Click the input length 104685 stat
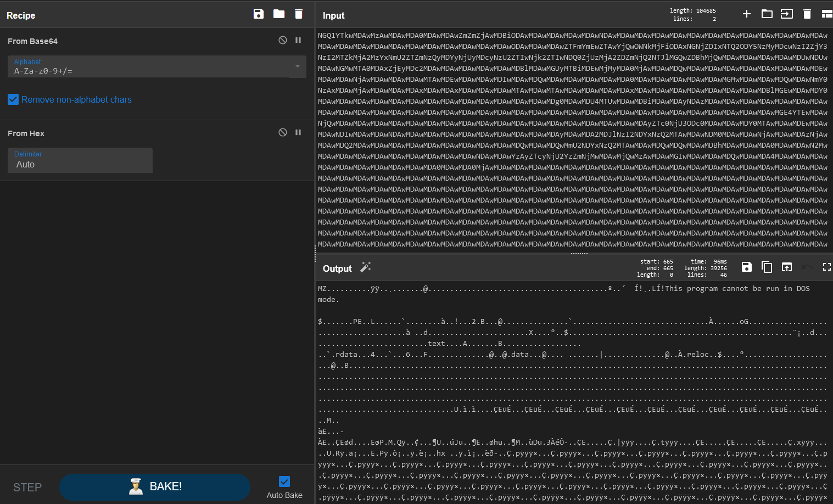 pyautogui.click(x=692, y=10)
